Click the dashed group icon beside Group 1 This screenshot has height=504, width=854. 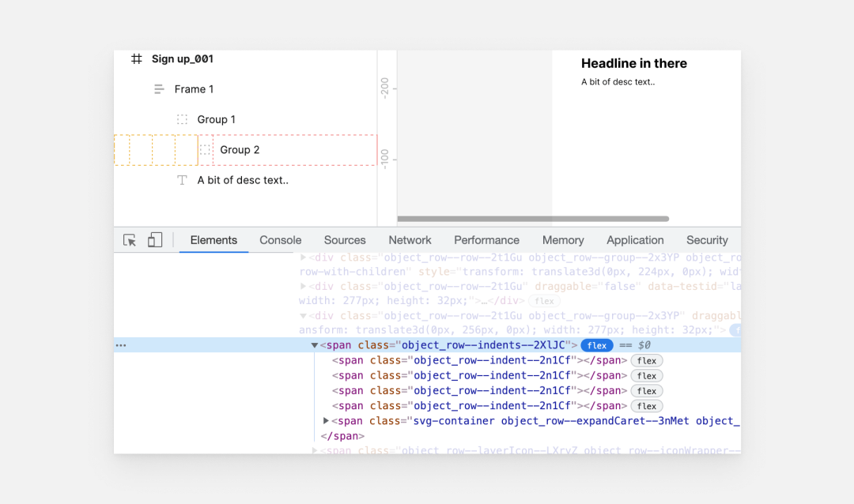tap(182, 119)
